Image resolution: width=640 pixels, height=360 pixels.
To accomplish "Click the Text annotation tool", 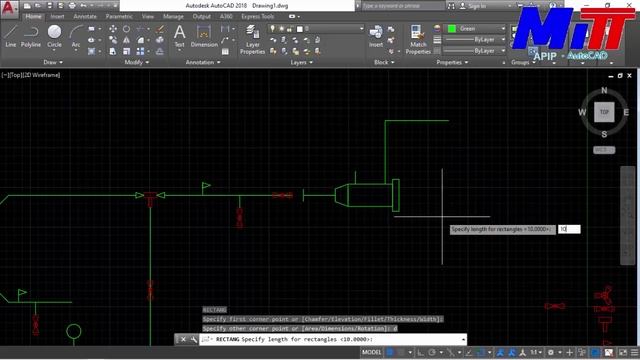I will pyautogui.click(x=180, y=36).
